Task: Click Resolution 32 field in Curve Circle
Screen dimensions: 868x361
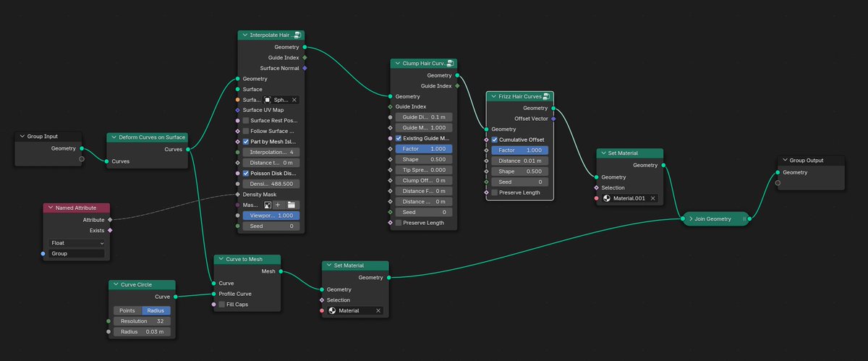Action: click(x=141, y=321)
